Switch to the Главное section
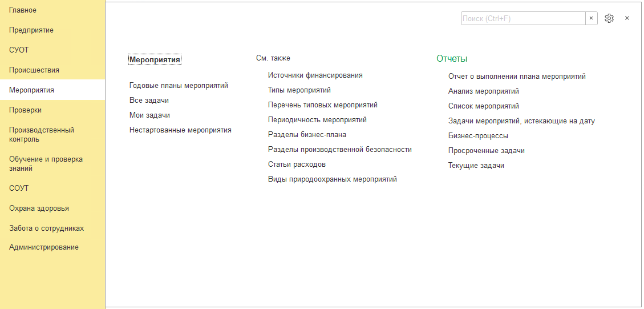 point(23,10)
